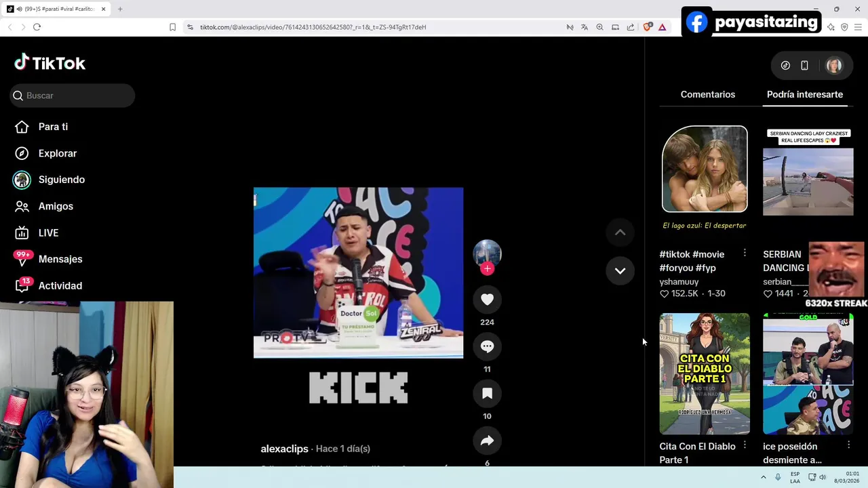Open the alexaclips profile link
The width and height of the screenshot is (868, 488).
284,449
